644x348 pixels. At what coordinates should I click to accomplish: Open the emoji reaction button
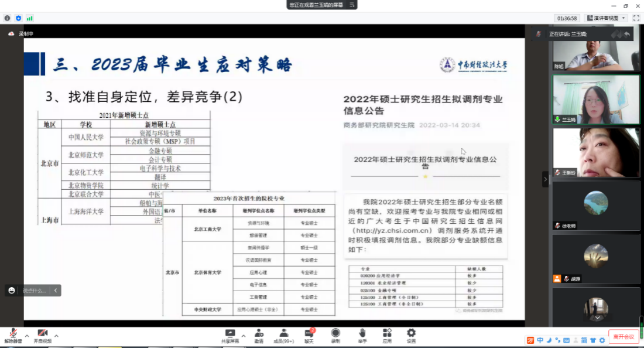point(12,291)
